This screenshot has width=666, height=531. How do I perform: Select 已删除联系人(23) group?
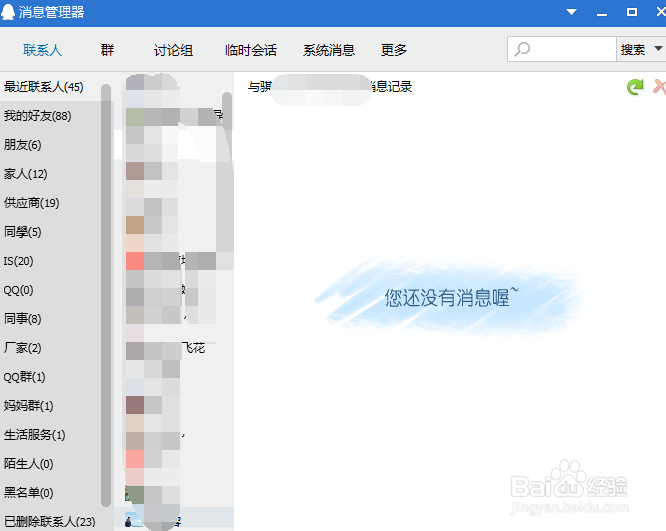click(x=50, y=522)
